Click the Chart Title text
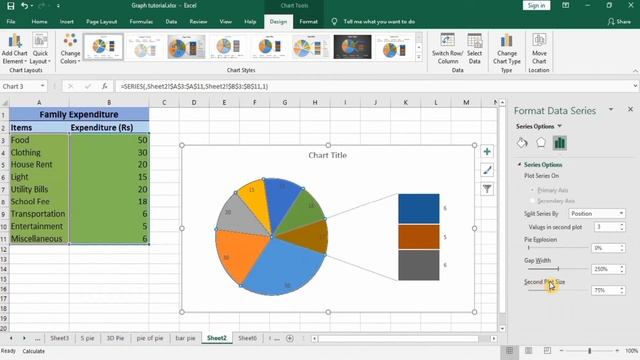640x360 pixels. (x=327, y=155)
